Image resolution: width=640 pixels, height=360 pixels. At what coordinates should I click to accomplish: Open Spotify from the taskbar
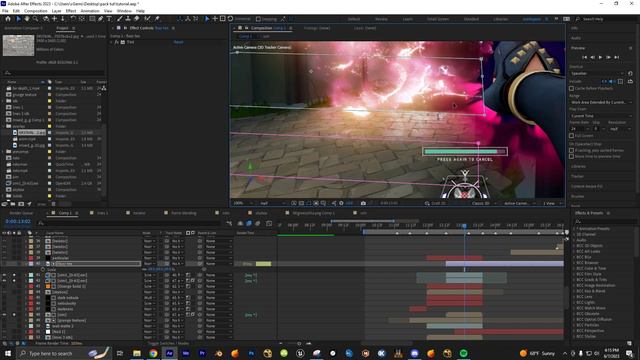pos(464,353)
